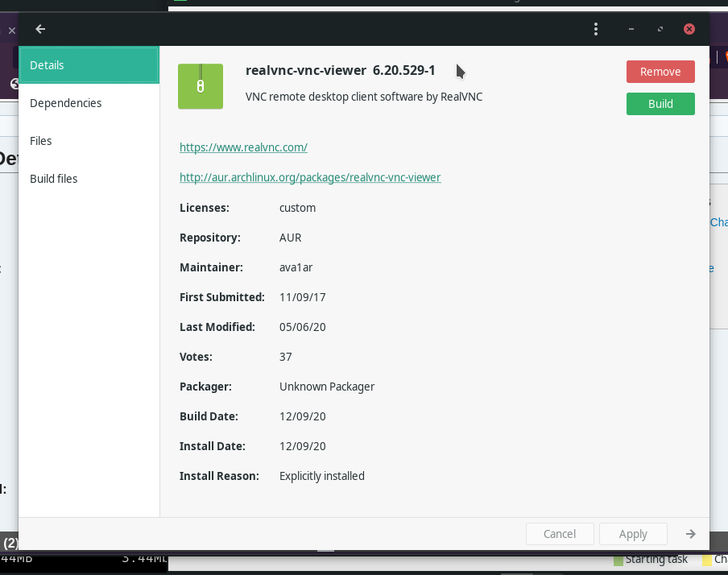
Task: Click the 'Build Date:' label
Action: (x=209, y=416)
